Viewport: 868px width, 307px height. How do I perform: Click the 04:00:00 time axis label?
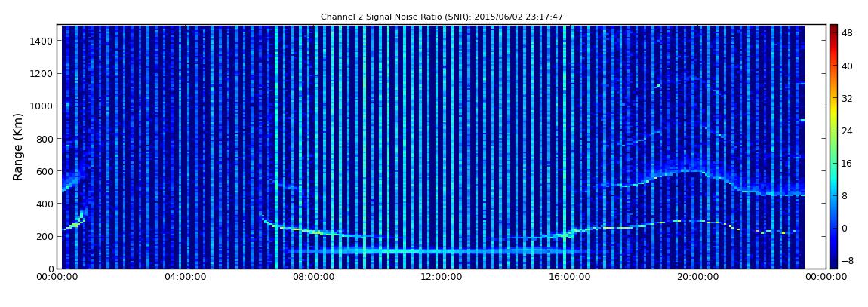185,277
